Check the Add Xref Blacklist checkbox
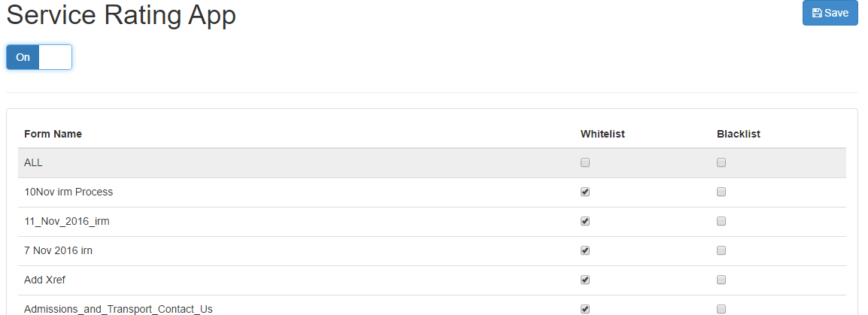The image size is (868, 315). coord(721,280)
